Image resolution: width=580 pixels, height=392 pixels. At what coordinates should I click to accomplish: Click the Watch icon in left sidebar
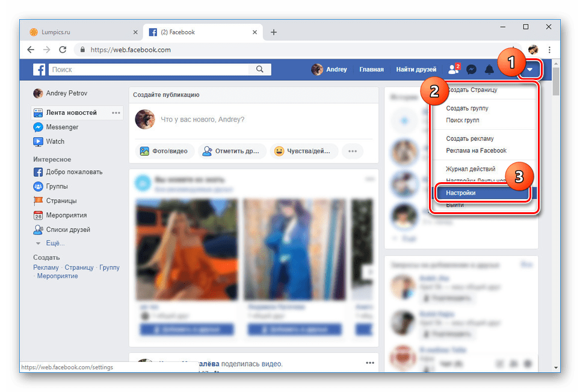[38, 141]
